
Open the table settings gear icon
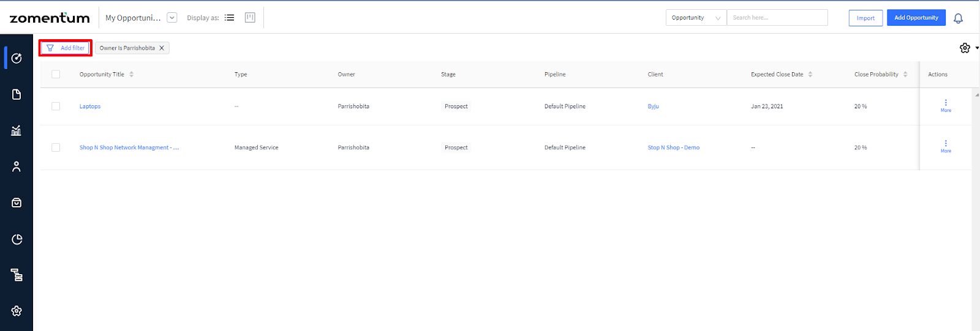[965, 48]
